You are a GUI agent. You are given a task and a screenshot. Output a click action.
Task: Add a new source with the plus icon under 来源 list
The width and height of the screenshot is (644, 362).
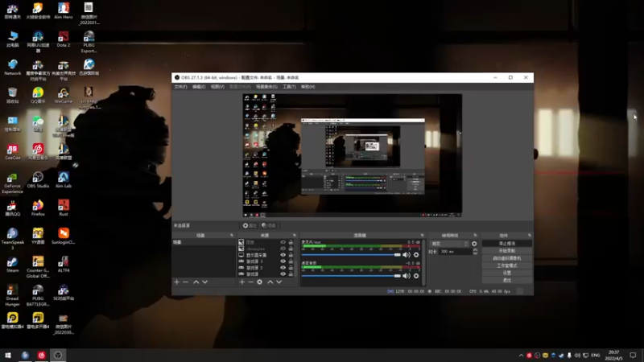tap(242, 282)
